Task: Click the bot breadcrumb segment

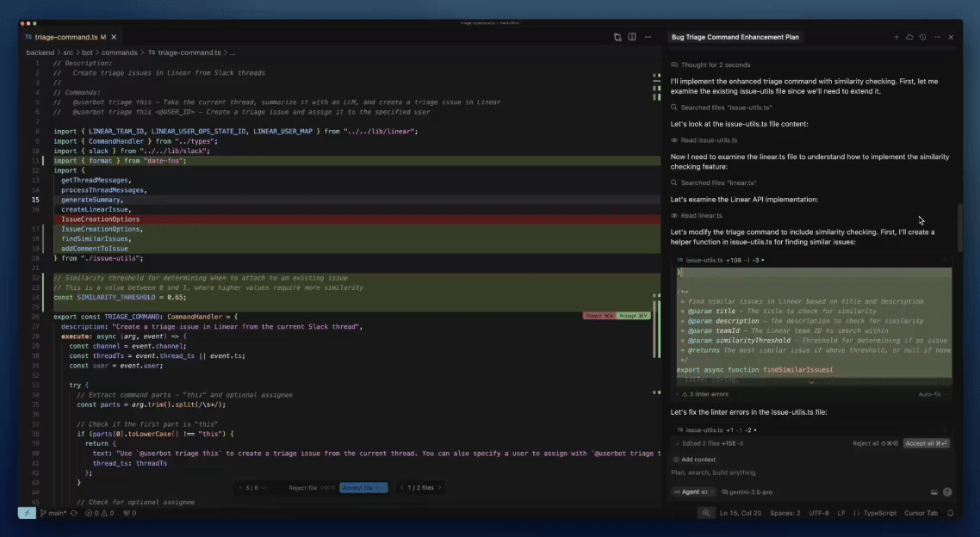Action: [x=88, y=53]
